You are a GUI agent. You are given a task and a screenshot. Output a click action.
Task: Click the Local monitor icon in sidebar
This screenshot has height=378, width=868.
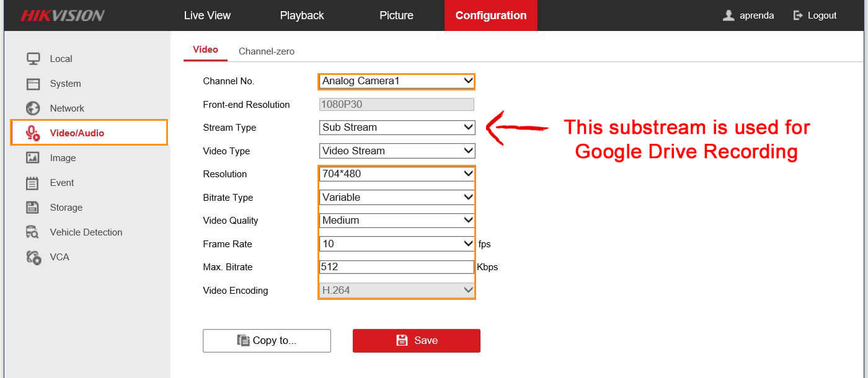pos(33,59)
